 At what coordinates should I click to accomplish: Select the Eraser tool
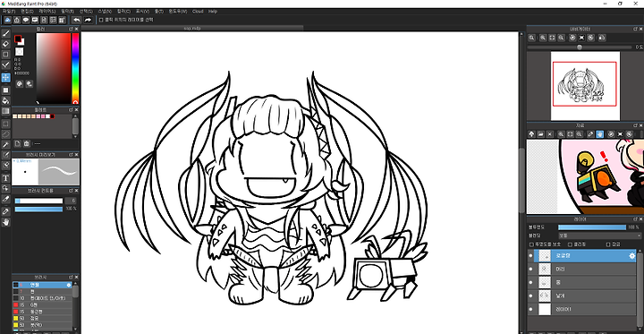pos(5,44)
